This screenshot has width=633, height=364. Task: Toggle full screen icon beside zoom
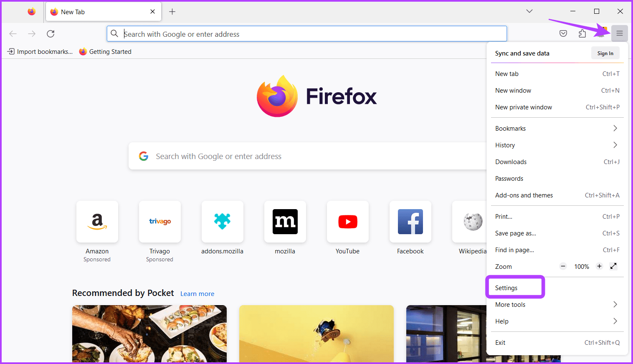613,266
